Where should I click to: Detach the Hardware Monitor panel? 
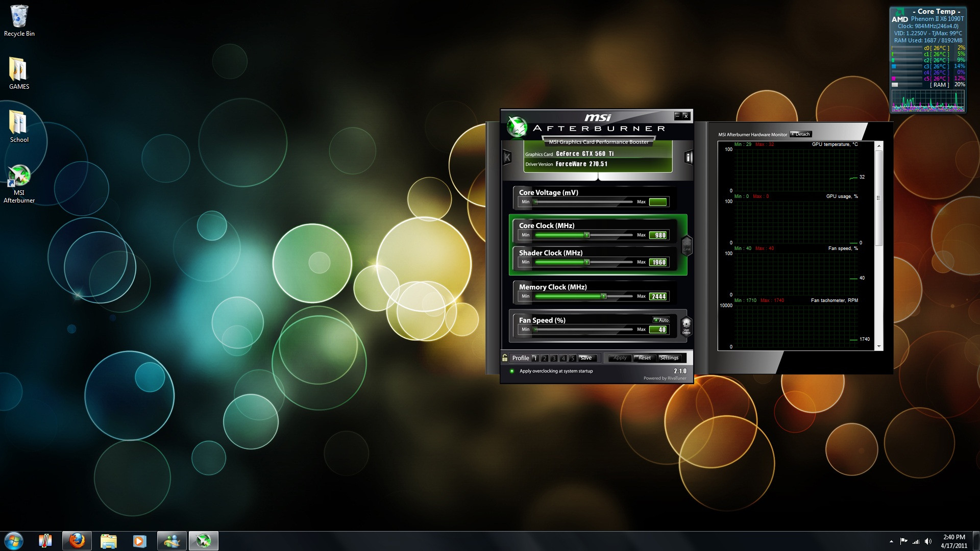click(x=801, y=134)
